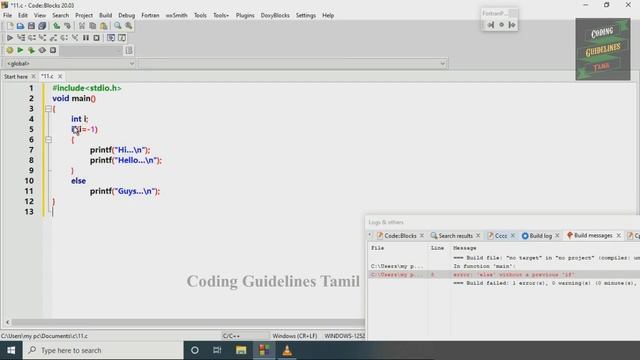Image resolution: width=640 pixels, height=360 pixels.
Task: Open the DoxyBlocks menu
Action: click(x=275, y=15)
